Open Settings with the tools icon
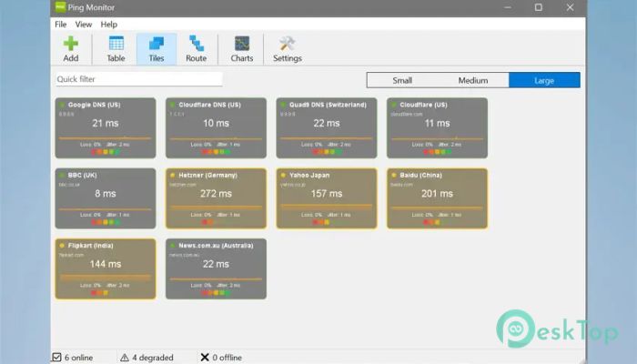This screenshot has width=637, height=364. 288,49
